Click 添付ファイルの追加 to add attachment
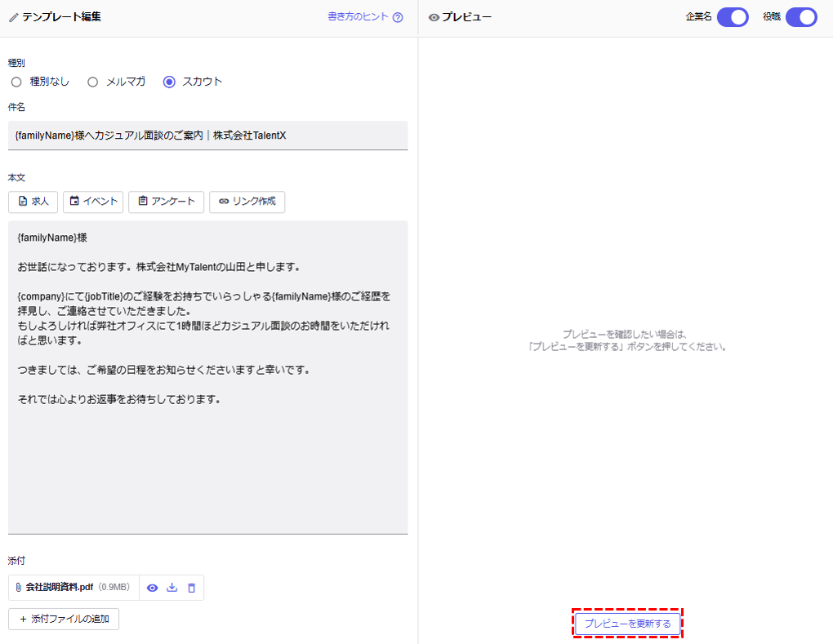 click(64, 620)
